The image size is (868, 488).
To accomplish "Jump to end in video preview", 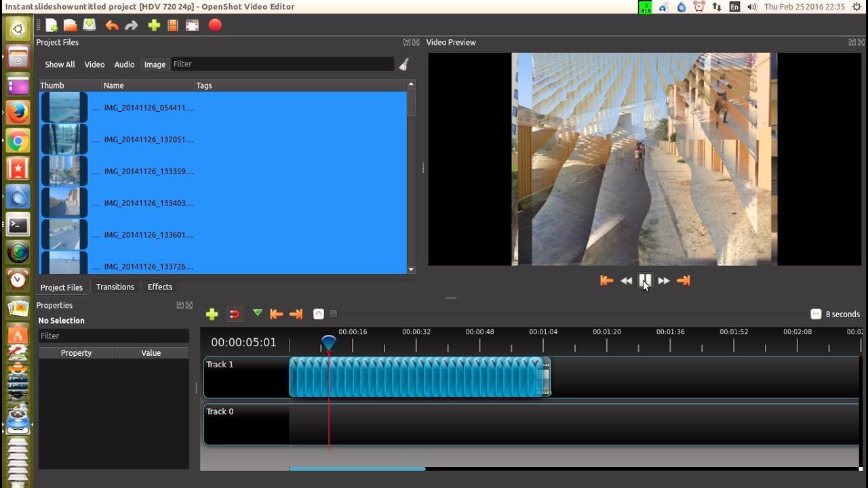I will [684, 281].
